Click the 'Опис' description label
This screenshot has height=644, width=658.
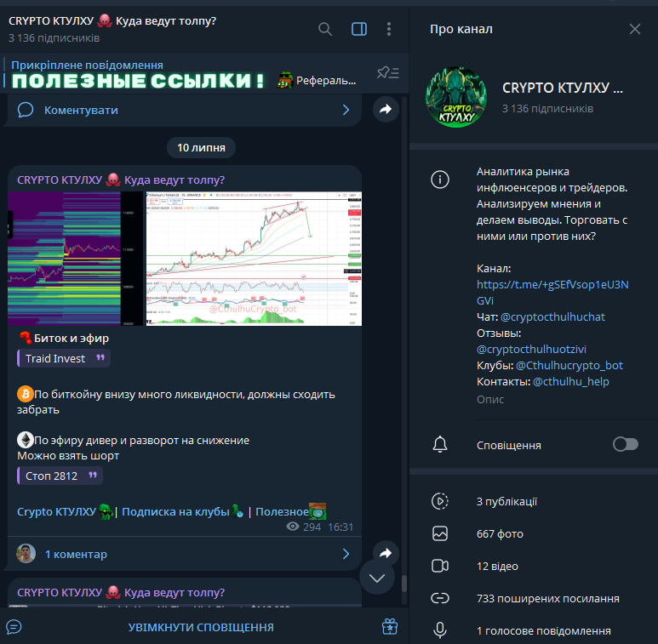point(490,400)
